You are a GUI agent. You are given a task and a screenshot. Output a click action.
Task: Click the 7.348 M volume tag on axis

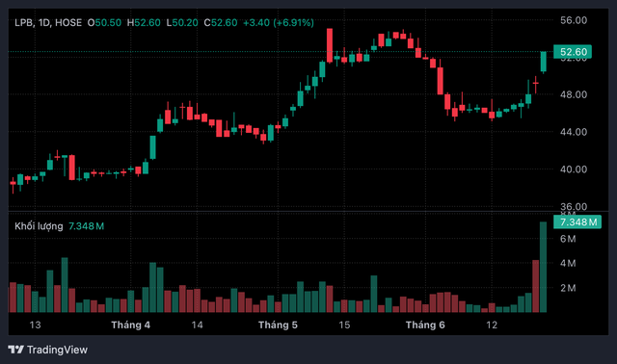point(577,222)
